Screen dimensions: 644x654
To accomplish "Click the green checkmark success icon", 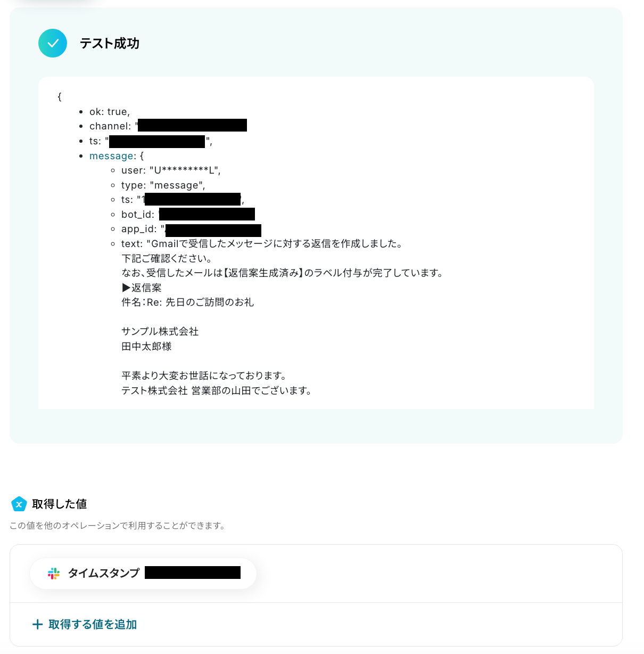I will pyautogui.click(x=53, y=43).
